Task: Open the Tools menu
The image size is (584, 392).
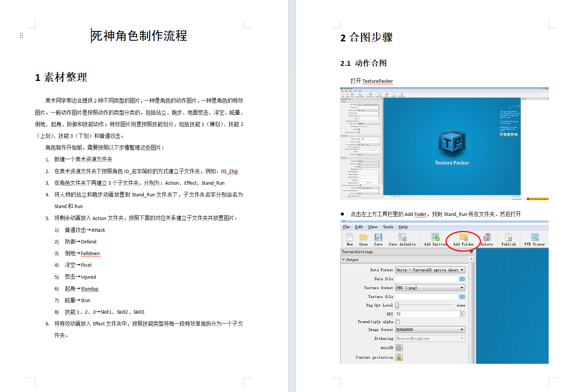Action: pyautogui.click(x=388, y=227)
